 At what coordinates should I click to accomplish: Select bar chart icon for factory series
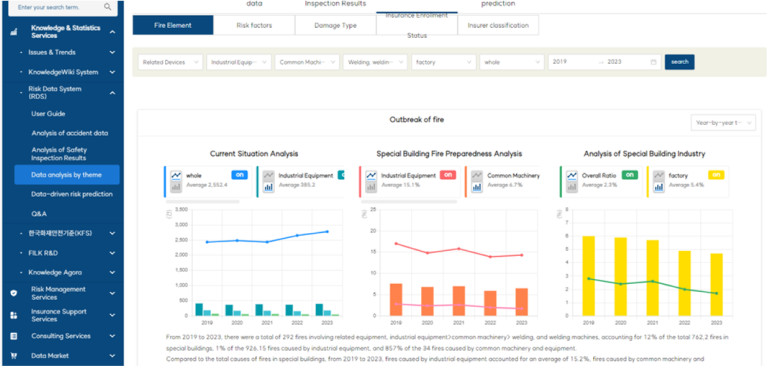pos(659,187)
